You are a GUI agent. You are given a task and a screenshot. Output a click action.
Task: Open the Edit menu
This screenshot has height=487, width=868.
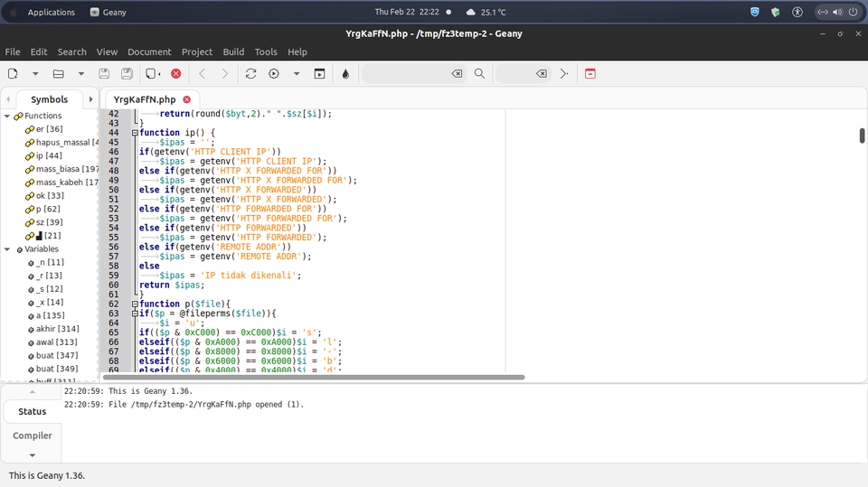(x=39, y=52)
